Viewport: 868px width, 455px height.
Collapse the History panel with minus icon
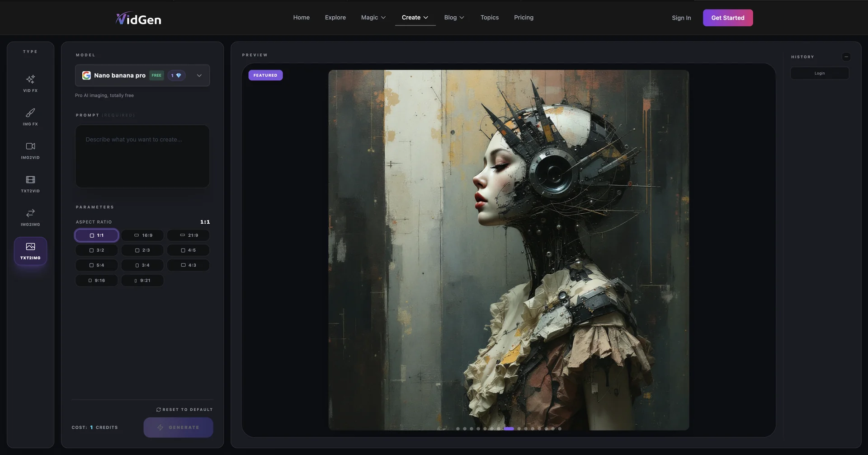pos(846,57)
